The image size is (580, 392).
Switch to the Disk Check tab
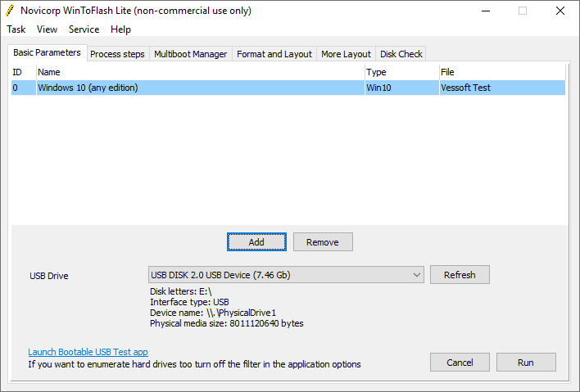[401, 54]
